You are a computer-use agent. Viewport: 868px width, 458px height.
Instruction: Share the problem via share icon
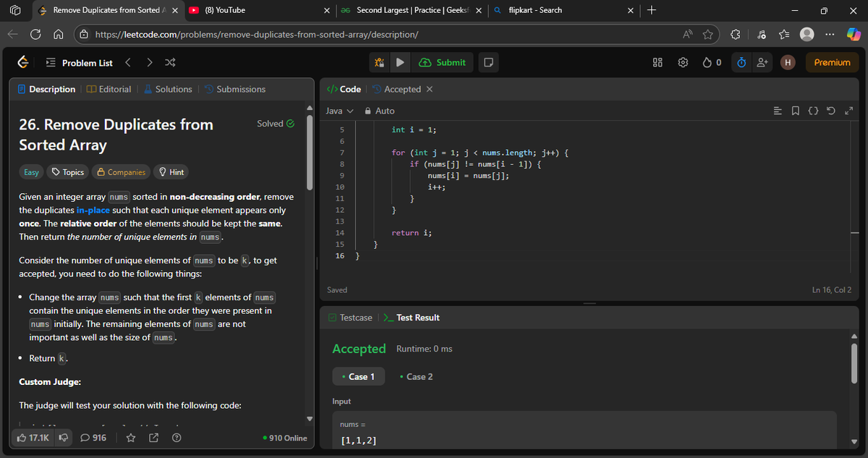(x=153, y=438)
